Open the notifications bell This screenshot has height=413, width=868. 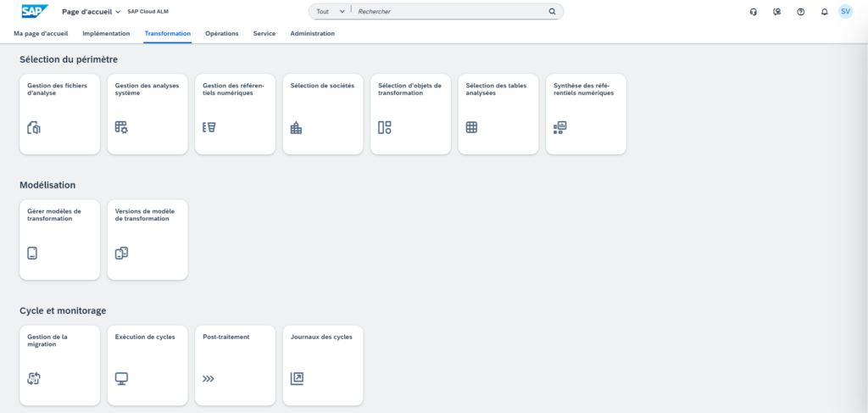click(x=824, y=12)
